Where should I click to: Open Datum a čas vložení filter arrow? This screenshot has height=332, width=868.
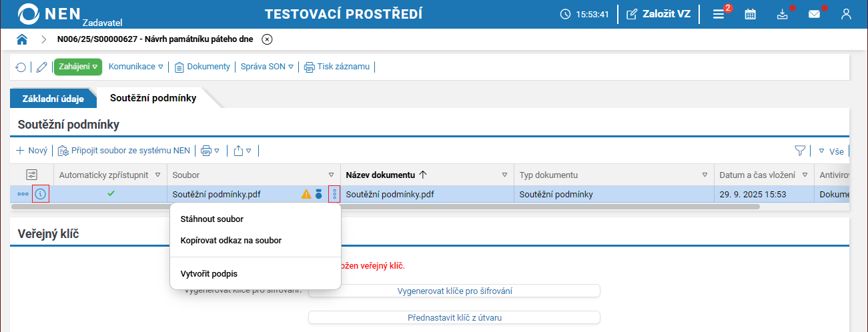pyautogui.click(x=805, y=175)
